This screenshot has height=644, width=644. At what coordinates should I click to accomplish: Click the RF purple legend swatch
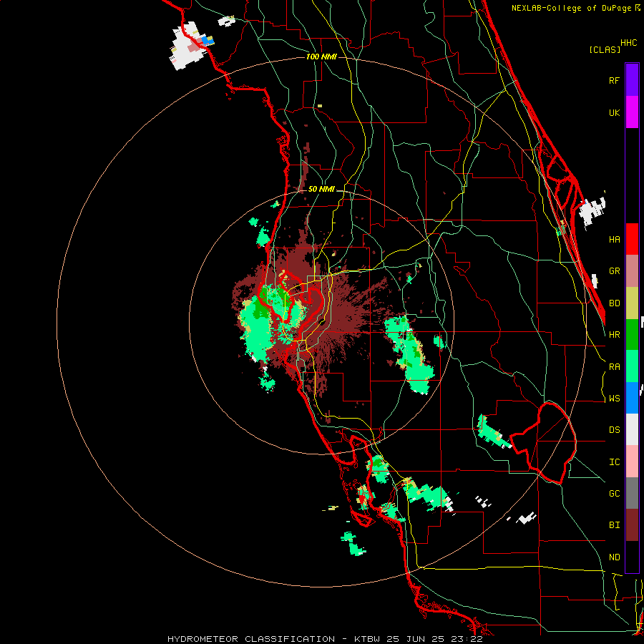632,80
